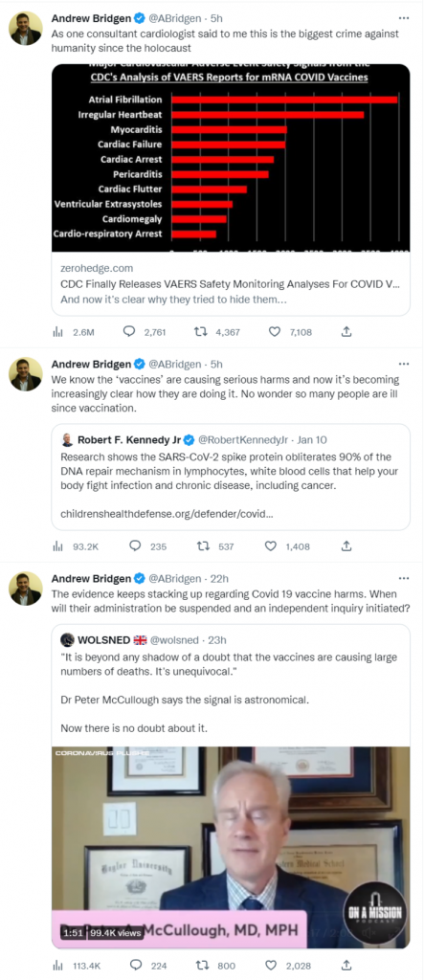Viewport: 424px width, 980px height.
Task: Play the Dr Peter McCullough video
Action: pos(231,848)
